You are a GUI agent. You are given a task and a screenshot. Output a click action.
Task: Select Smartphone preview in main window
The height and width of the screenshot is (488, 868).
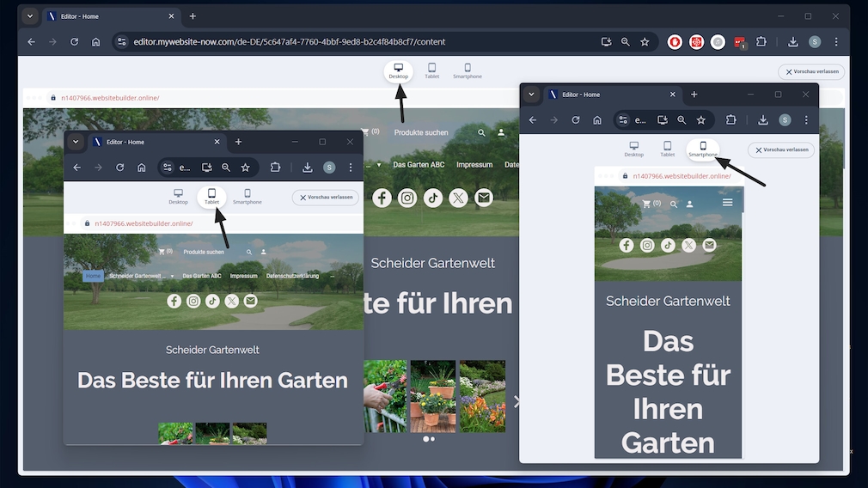coord(468,70)
